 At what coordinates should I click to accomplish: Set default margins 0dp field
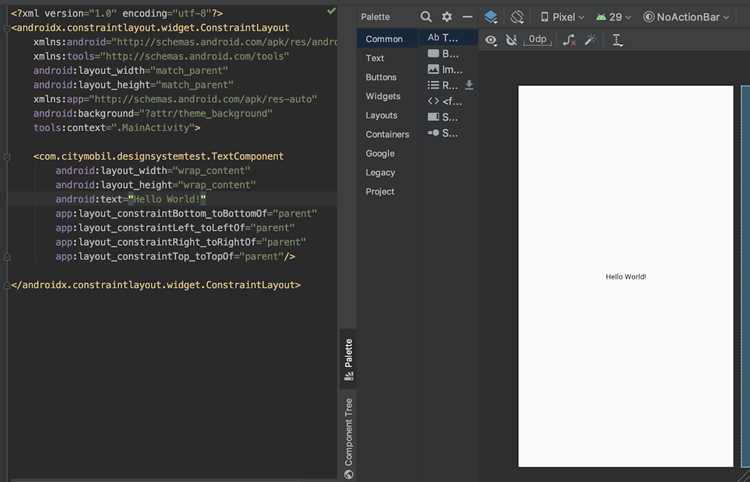(x=538, y=40)
